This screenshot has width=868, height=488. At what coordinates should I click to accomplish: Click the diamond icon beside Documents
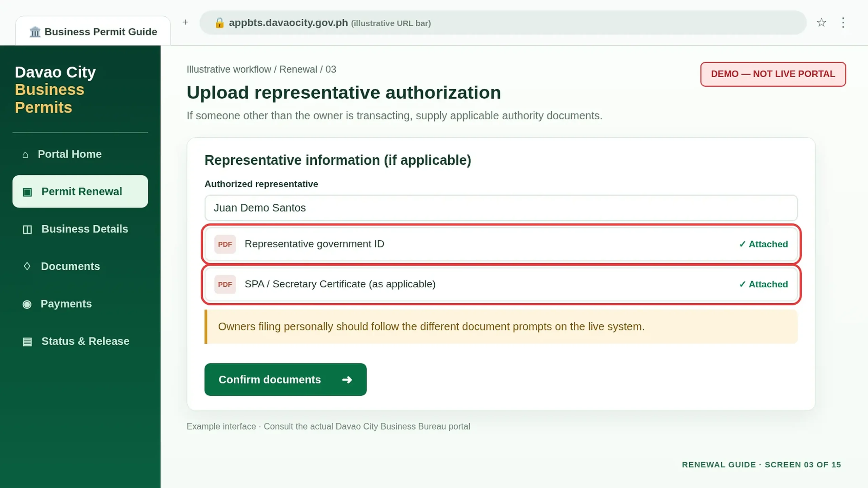pos(27,266)
